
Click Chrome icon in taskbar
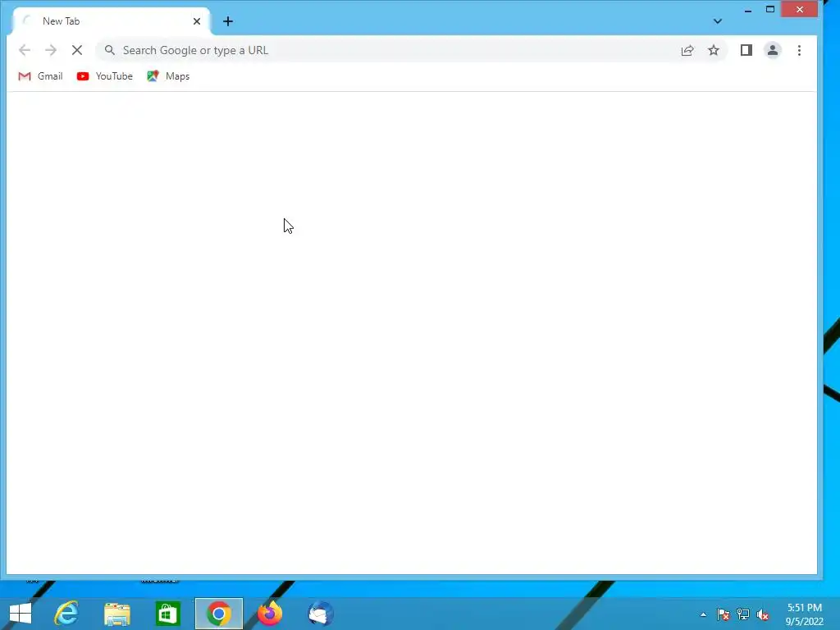point(218,614)
